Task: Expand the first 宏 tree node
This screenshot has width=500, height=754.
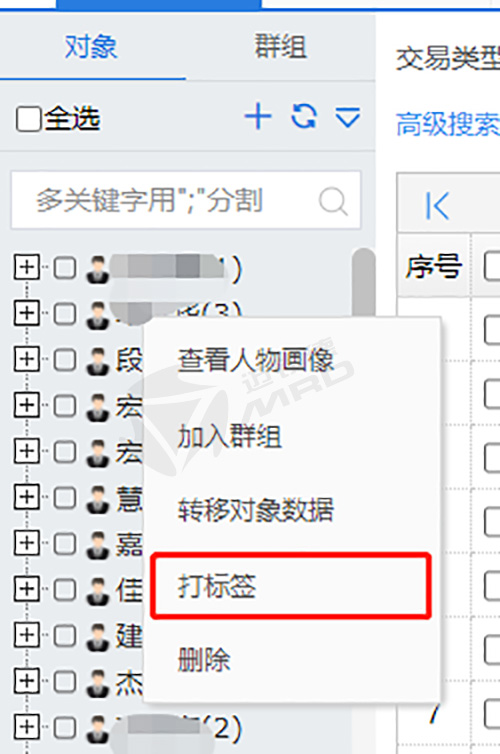Action: (x=26, y=405)
